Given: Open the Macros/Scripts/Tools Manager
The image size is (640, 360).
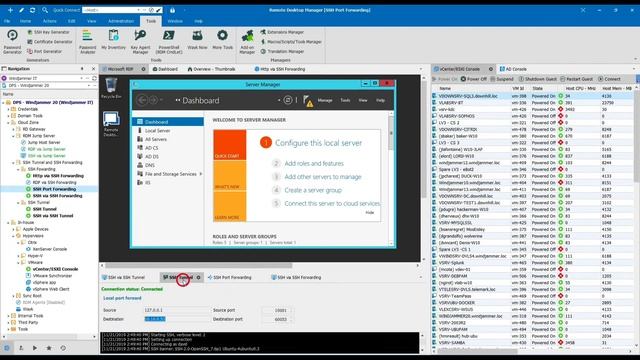Looking at the screenshot, I should click(291, 42).
